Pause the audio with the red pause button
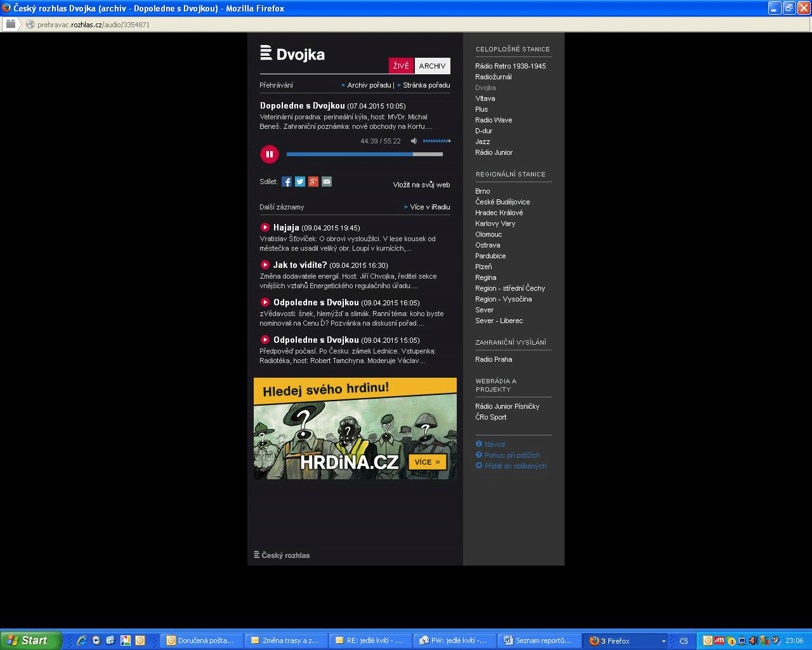 coord(270,154)
